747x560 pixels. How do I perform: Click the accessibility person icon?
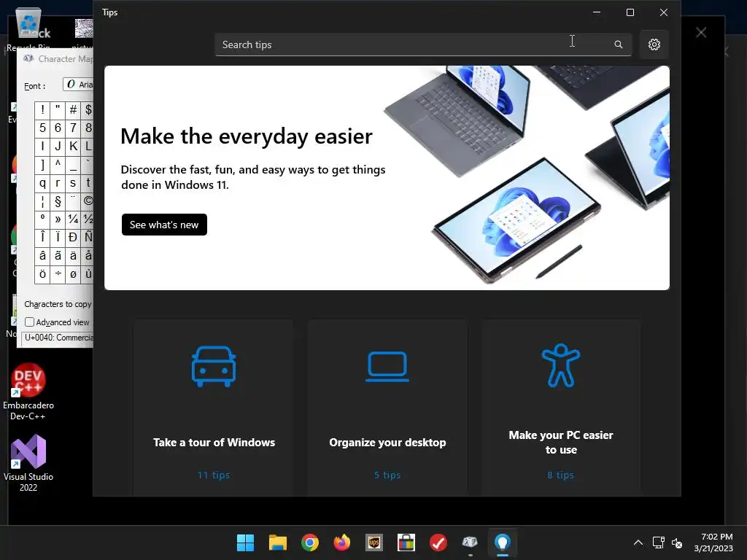click(x=561, y=365)
